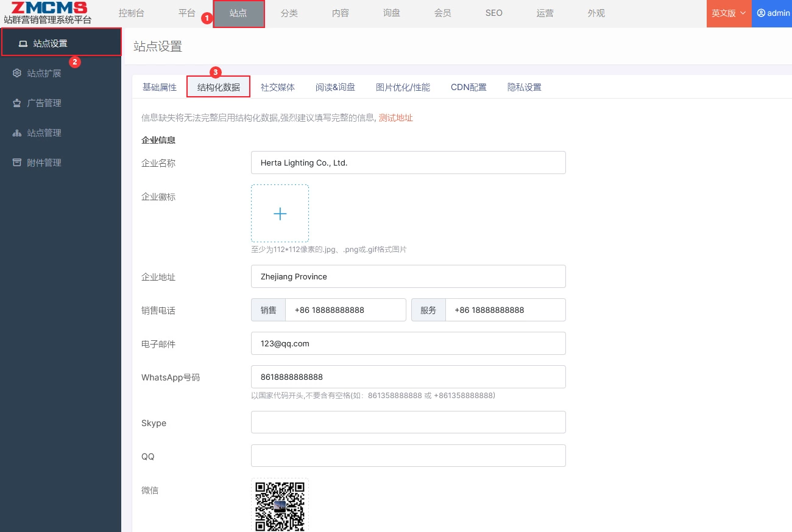This screenshot has width=792, height=532.
Task: Switch to the 结构化数据 tab
Action: 219,87
